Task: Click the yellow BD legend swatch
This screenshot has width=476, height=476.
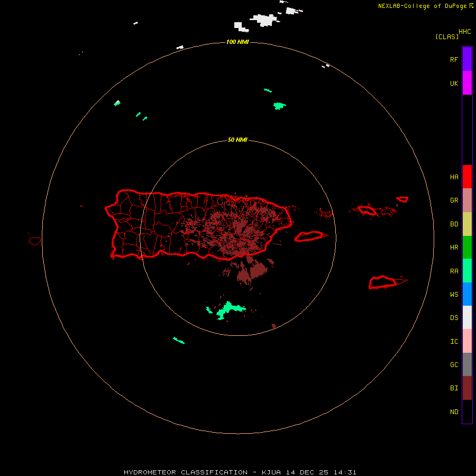Action: click(x=467, y=224)
